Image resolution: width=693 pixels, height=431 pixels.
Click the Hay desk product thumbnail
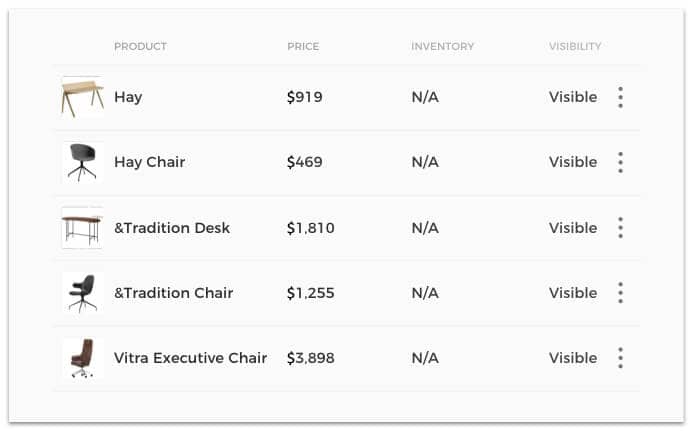click(x=82, y=97)
